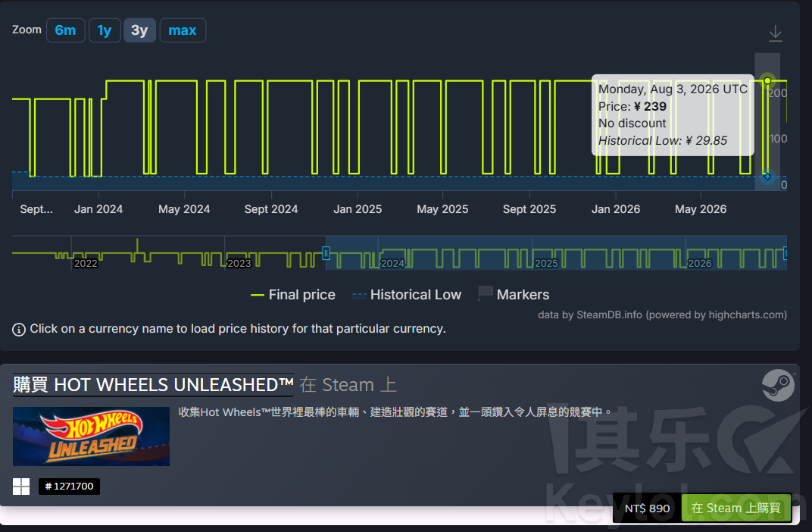Open the SteamDB.info data credit
Viewport: 812px width, 532px height.
coord(662,315)
